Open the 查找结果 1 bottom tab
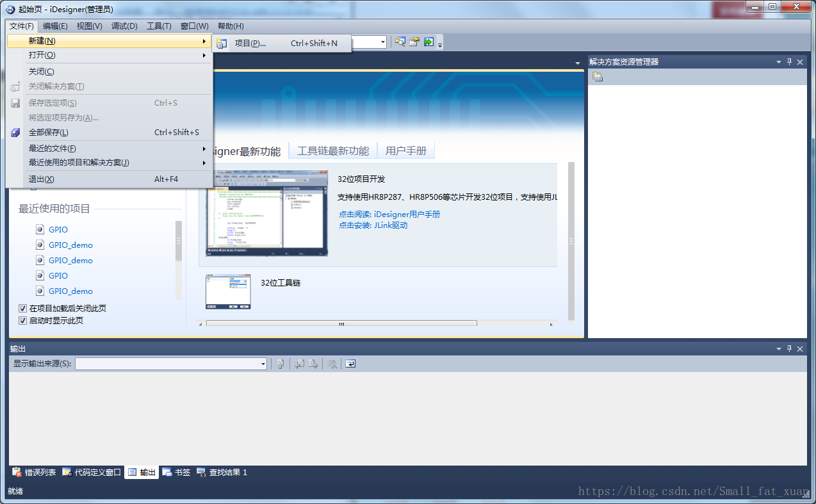The width and height of the screenshot is (816, 504). pyautogui.click(x=222, y=473)
